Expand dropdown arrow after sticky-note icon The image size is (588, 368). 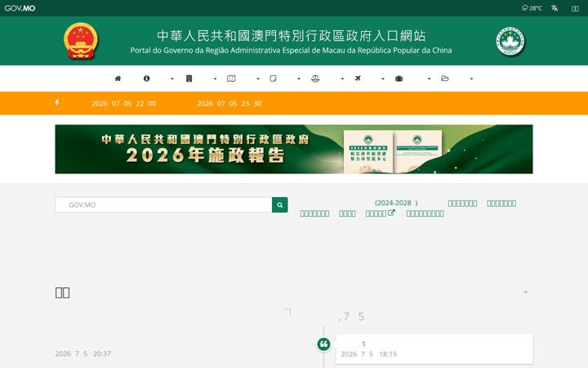(x=299, y=79)
